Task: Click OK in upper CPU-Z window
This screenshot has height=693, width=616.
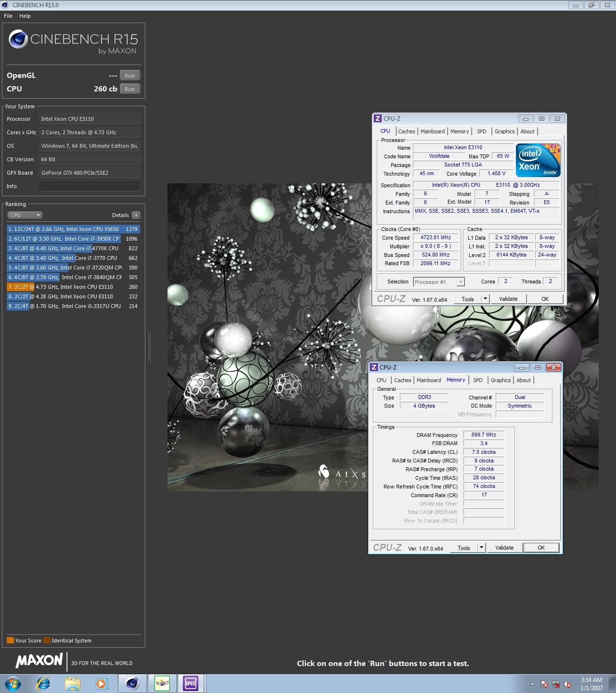Action: coord(545,299)
